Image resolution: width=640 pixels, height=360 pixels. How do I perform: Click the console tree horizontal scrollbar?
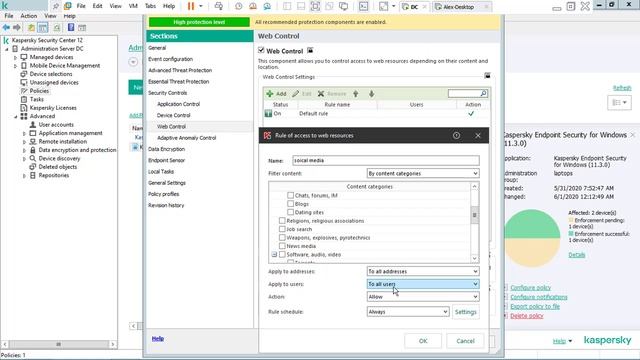(x=59, y=344)
